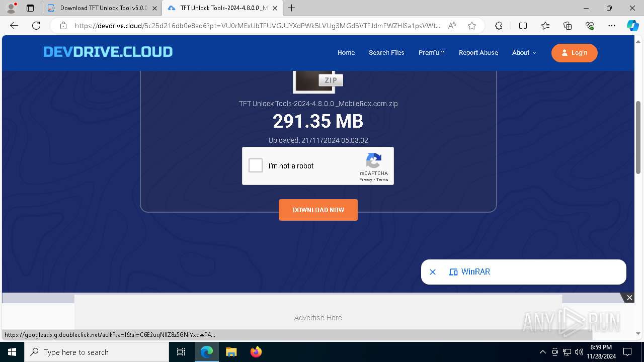
Task: Open Collections icon in toolbar
Action: point(568,26)
